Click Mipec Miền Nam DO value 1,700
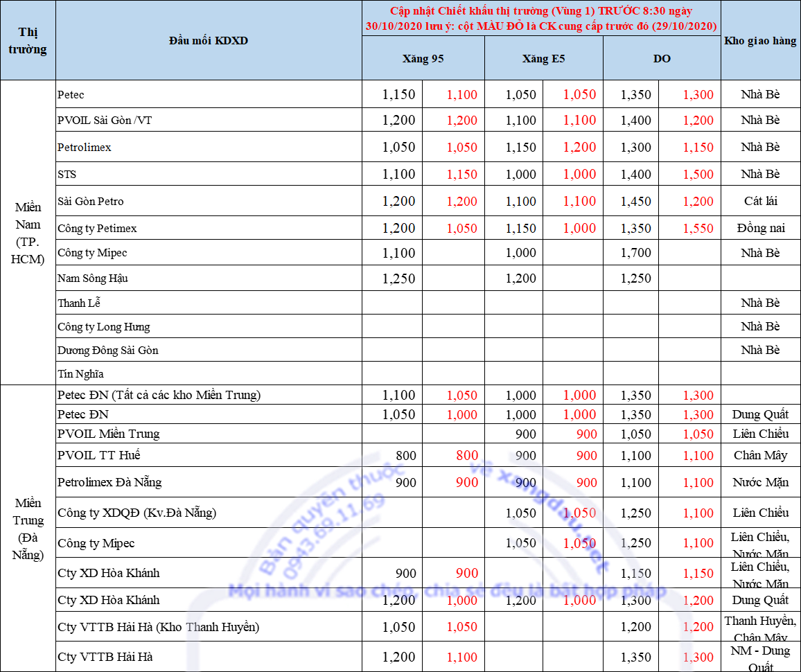Image resolution: width=801 pixels, height=672 pixels. click(x=631, y=252)
